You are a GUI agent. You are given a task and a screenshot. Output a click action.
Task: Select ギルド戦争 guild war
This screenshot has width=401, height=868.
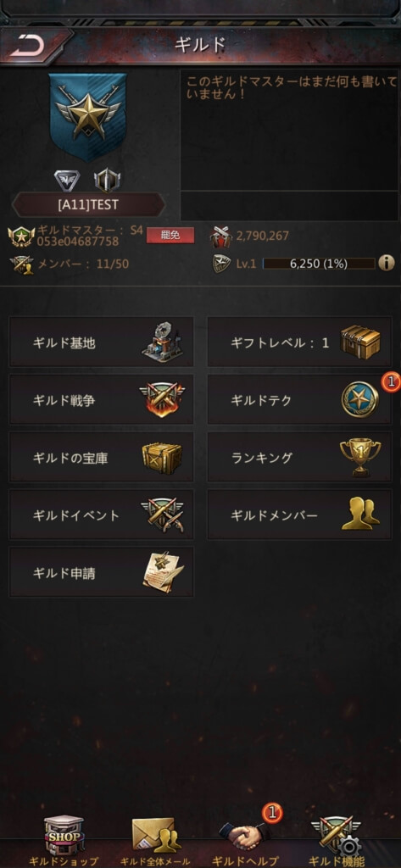[x=102, y=400]
